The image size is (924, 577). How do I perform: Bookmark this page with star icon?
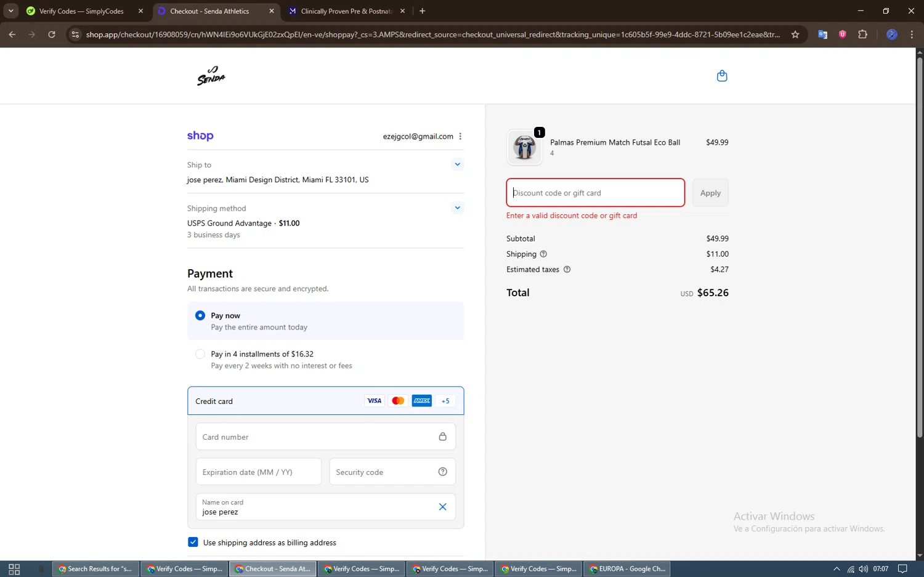click(795, 34)
